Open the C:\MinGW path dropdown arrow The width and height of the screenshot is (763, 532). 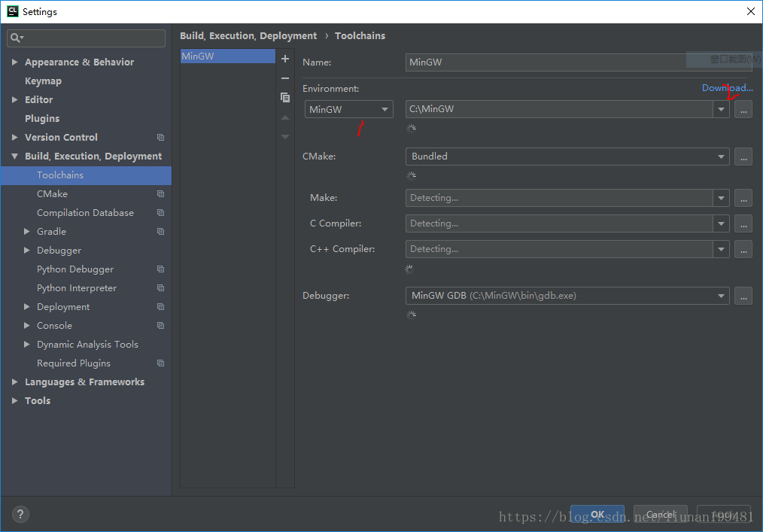click(x=721, y=110)
